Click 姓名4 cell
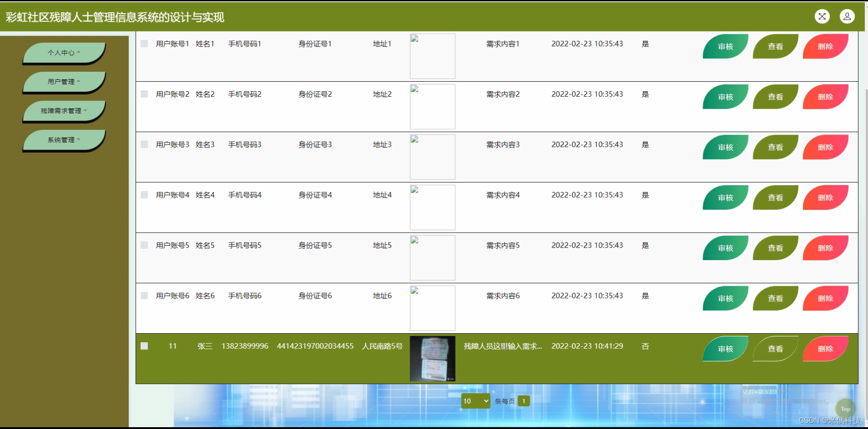This screenshot has height=429, width=868. pos(205,195)
